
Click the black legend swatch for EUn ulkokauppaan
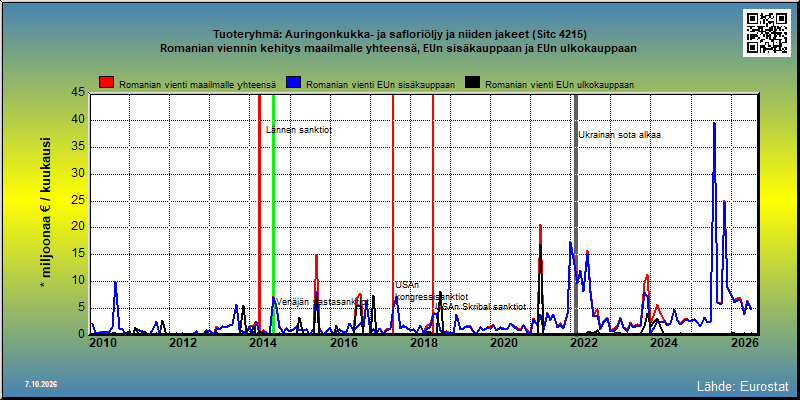pos(472,83)
